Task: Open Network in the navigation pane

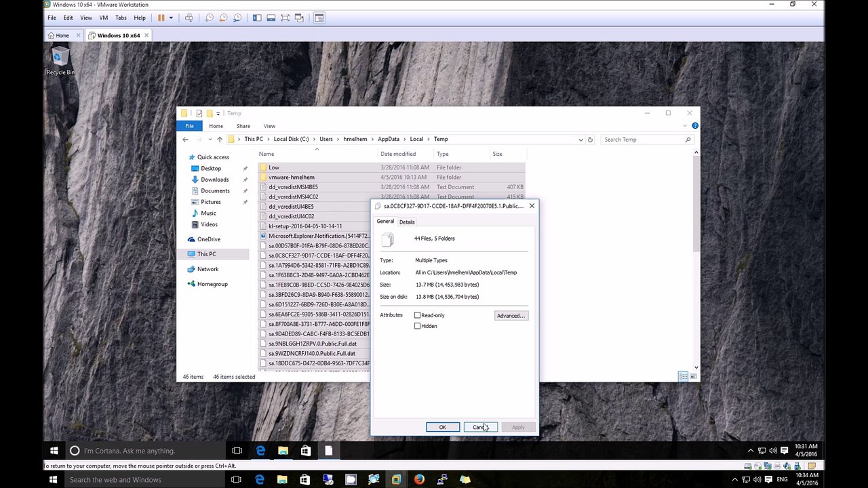Action: click(x=208, y=269)
